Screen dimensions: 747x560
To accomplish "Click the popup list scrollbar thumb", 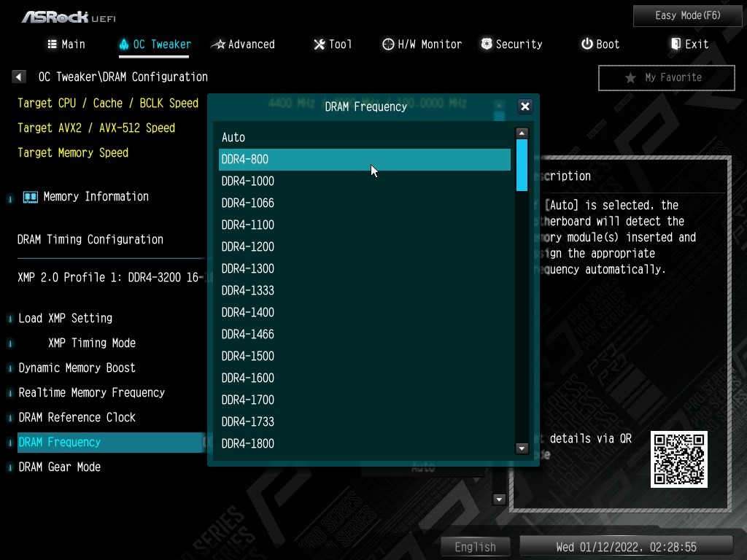I will (x=522, y=166).
